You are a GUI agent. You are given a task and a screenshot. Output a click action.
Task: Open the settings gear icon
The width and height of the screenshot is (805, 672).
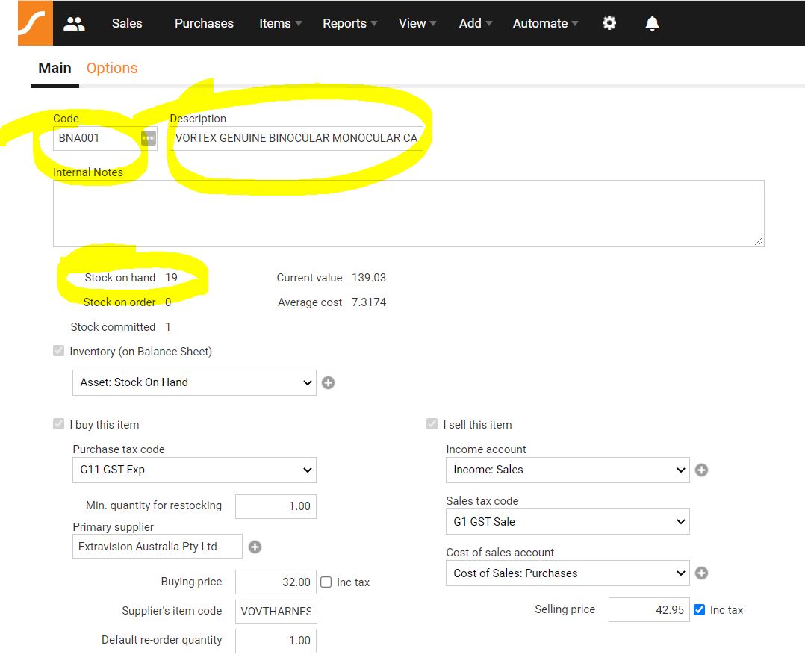[609, 23]
